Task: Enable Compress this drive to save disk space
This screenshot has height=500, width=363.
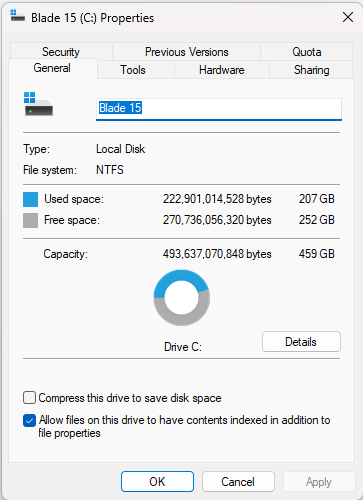Action: pos(29,398)
